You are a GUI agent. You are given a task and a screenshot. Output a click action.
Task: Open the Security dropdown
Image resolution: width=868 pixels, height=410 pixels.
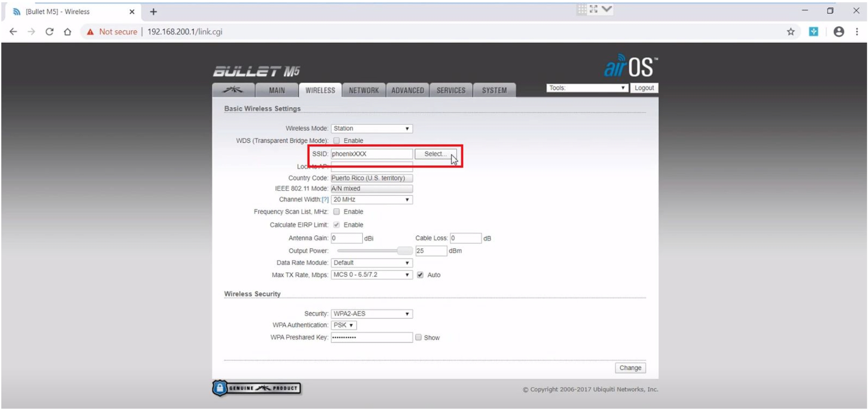(371, 314)
